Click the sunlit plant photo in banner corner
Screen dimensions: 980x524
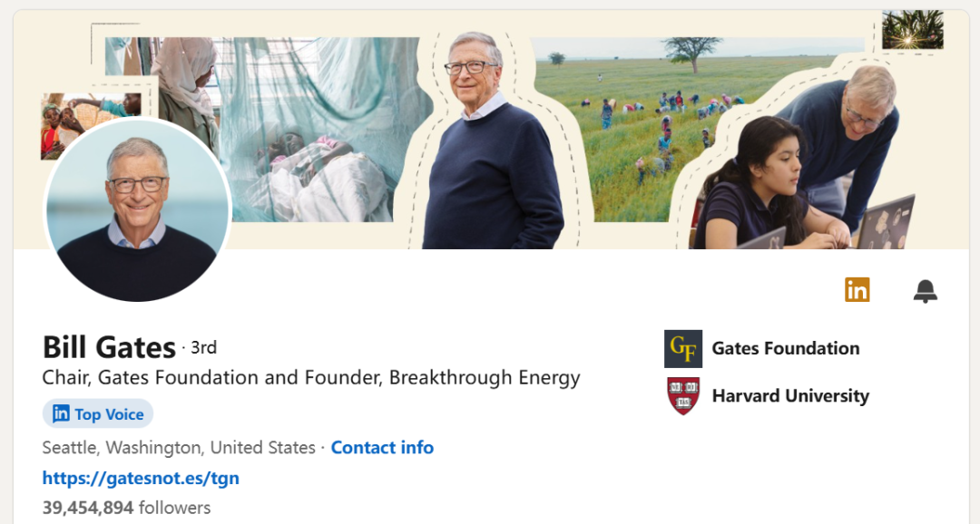(912, 30)
